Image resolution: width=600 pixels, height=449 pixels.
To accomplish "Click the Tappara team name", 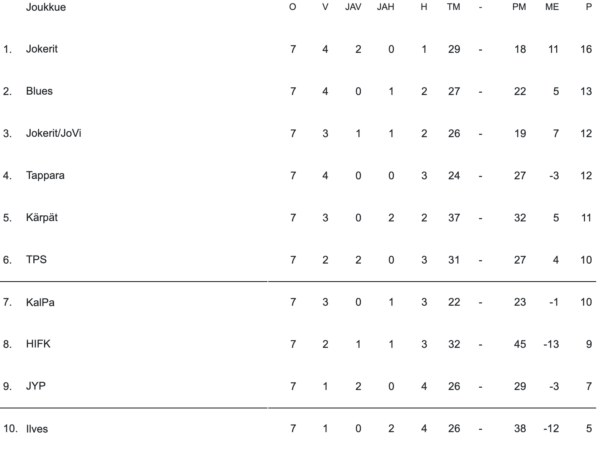I will (45, 175).
